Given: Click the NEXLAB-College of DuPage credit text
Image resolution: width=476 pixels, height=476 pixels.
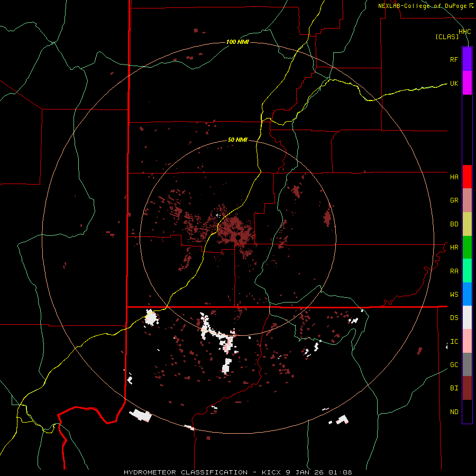Looking at the screenshot, I should pos(423,6).
